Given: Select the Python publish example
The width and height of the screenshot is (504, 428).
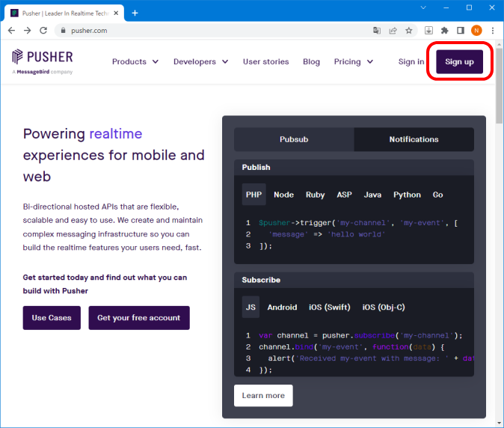Looking at the screenshot, I should [x=407, y=195].
